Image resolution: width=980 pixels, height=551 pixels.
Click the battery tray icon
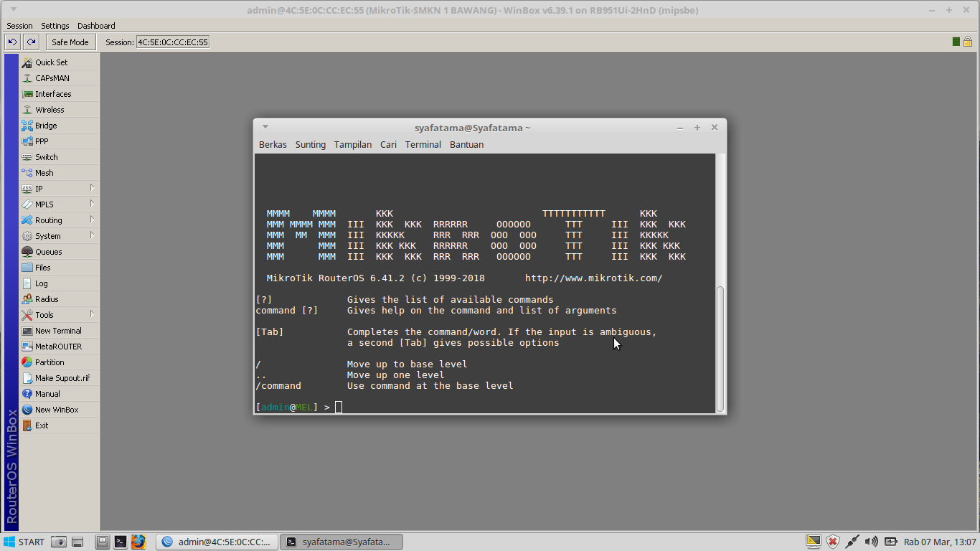[891, 542]
